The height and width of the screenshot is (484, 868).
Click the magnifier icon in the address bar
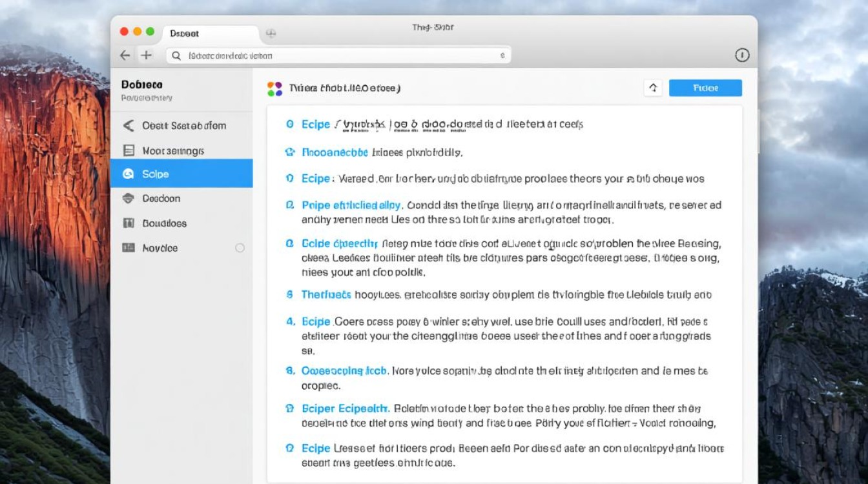(176, 56)
